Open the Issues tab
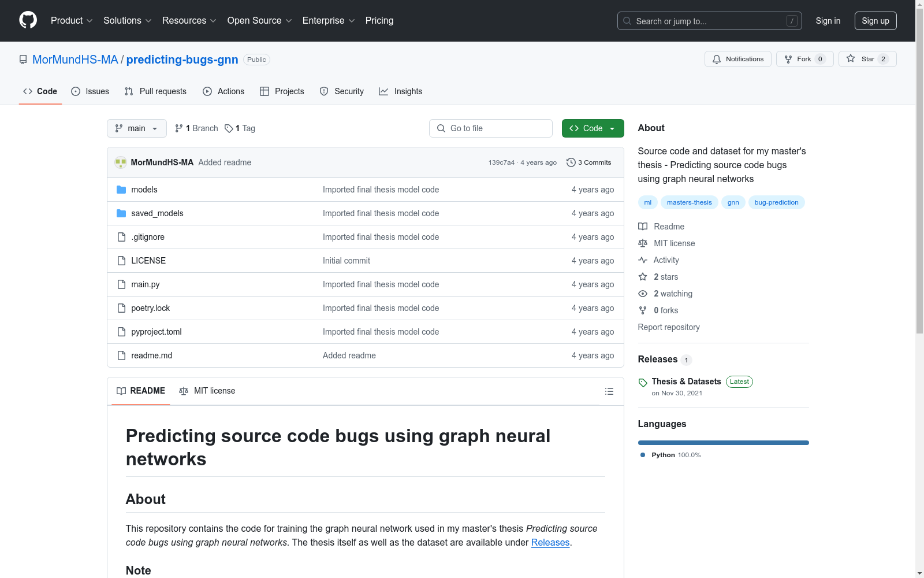924x578 pixels. pos(90,91)
